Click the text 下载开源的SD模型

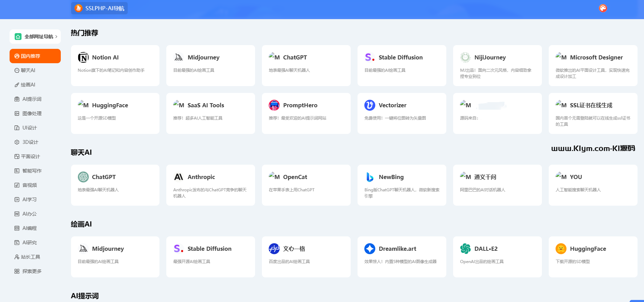click(573, 262)
